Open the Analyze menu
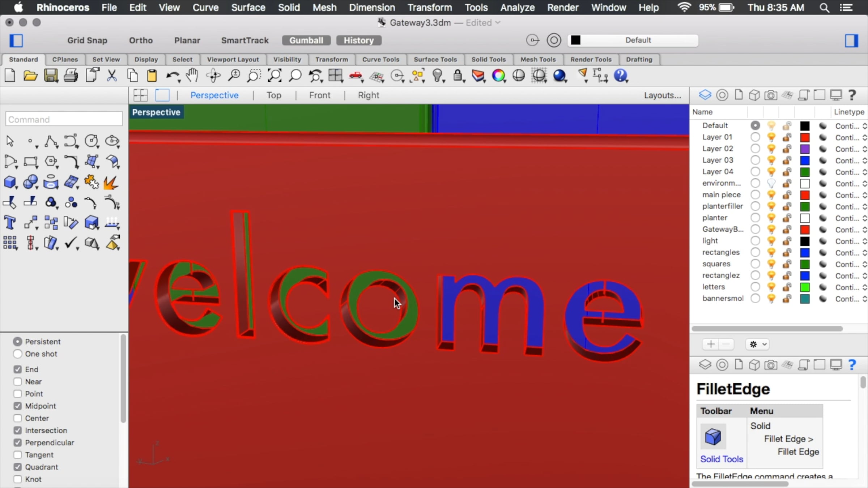The height and width of the screenshot is (488, 868). point(517,7)
